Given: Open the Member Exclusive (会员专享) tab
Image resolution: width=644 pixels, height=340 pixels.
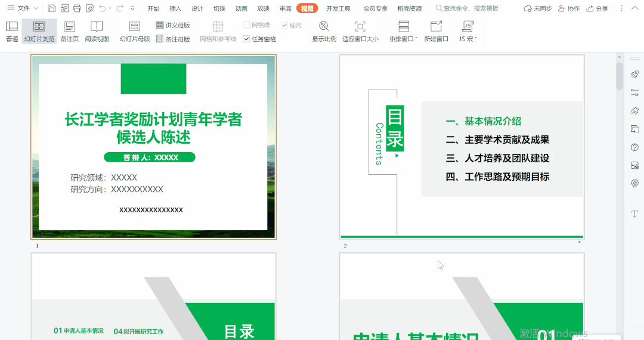Looking at the screenshot, I should pyautogui.click(x=376, y=8).
